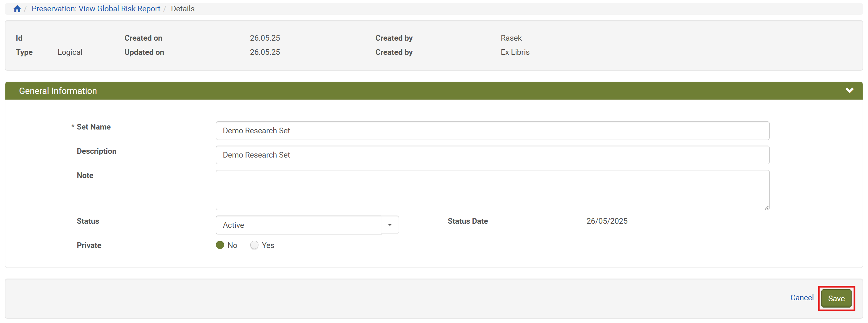Screen dimensions: 868x323
Task: Focus the Note text area
Action: (x=492, y=190)
